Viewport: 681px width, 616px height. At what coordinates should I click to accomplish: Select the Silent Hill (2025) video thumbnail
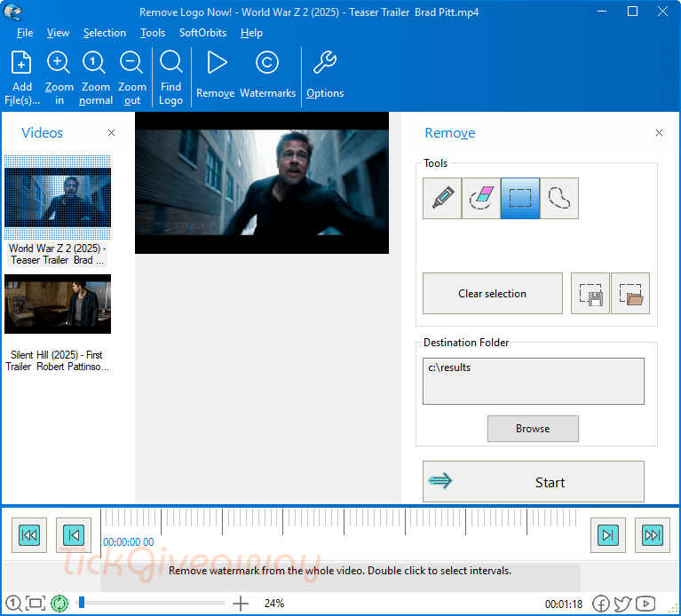pos(58,304)
